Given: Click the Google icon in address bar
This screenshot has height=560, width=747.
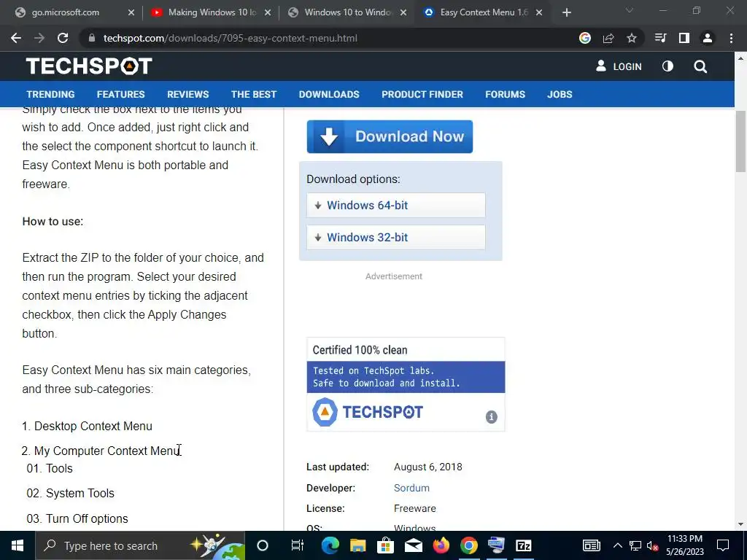Looking at the screenshot, I should tap(585, 38).
